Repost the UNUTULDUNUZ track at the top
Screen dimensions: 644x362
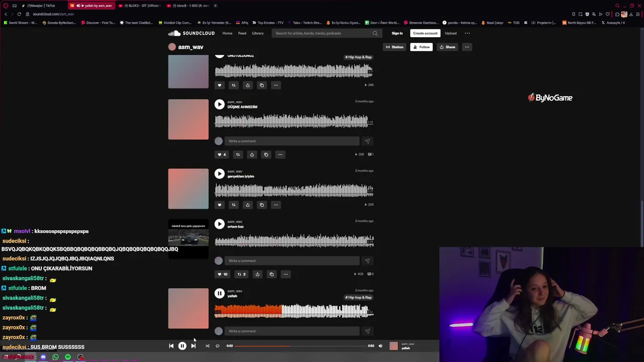(233, 85)
